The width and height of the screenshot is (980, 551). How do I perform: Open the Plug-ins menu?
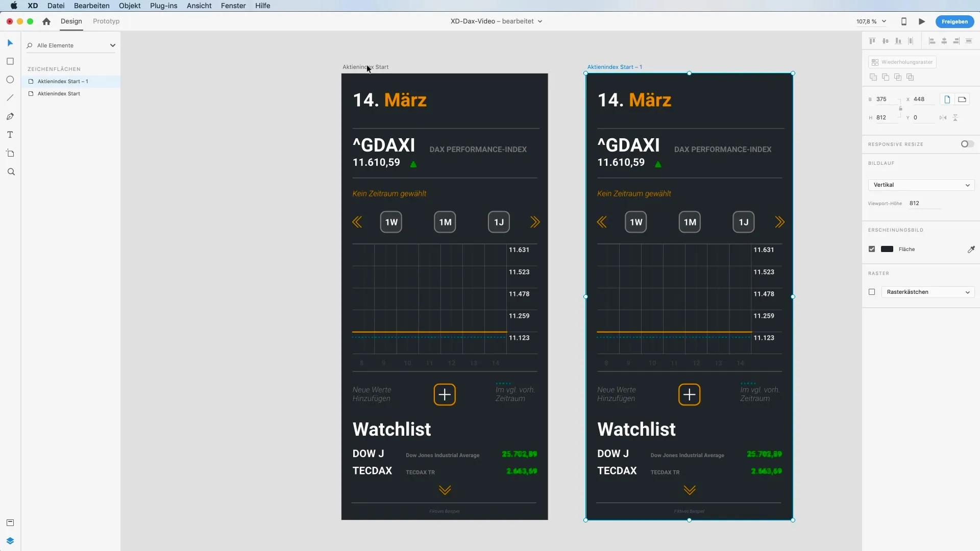tap(164, 6)
